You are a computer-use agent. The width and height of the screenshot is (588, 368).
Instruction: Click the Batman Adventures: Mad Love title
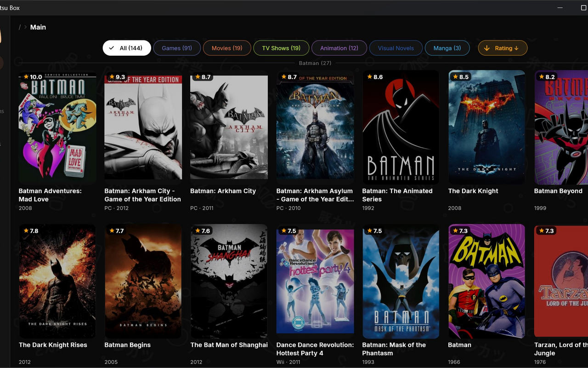click(x=50, y=195)
